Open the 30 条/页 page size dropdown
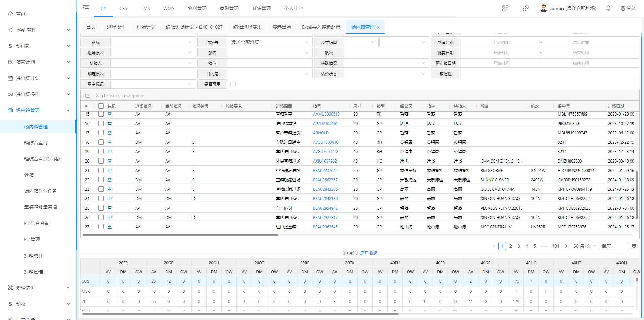Image resolution: width=644 pixels, height=320 pixels. tap(585, 246)
